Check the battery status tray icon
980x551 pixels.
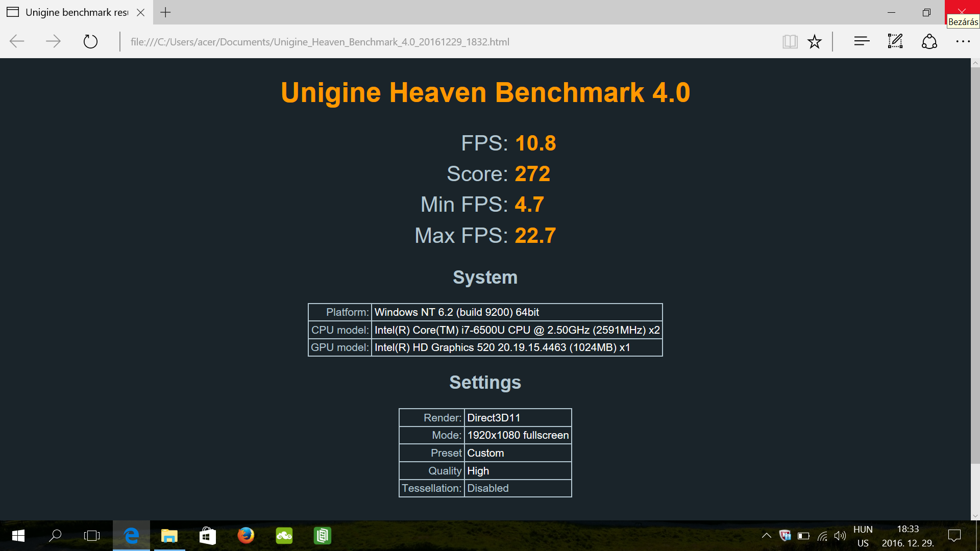point(803,536)
